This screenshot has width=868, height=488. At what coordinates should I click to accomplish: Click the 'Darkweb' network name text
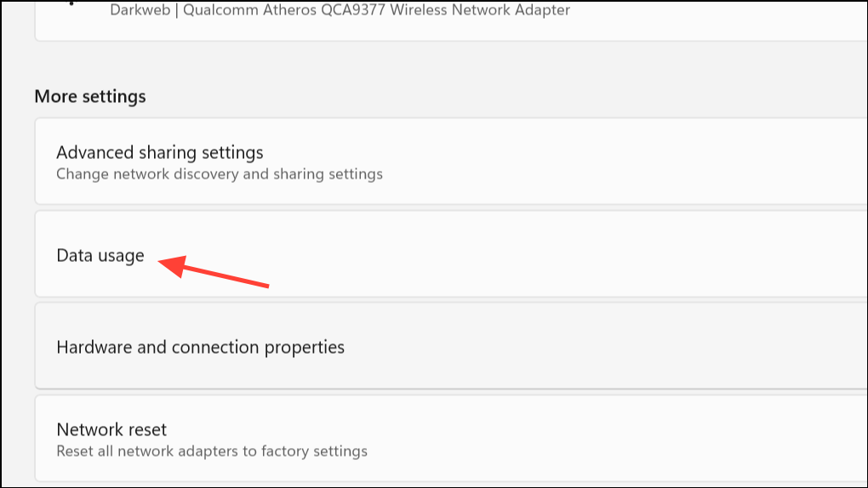click(139, 11)
